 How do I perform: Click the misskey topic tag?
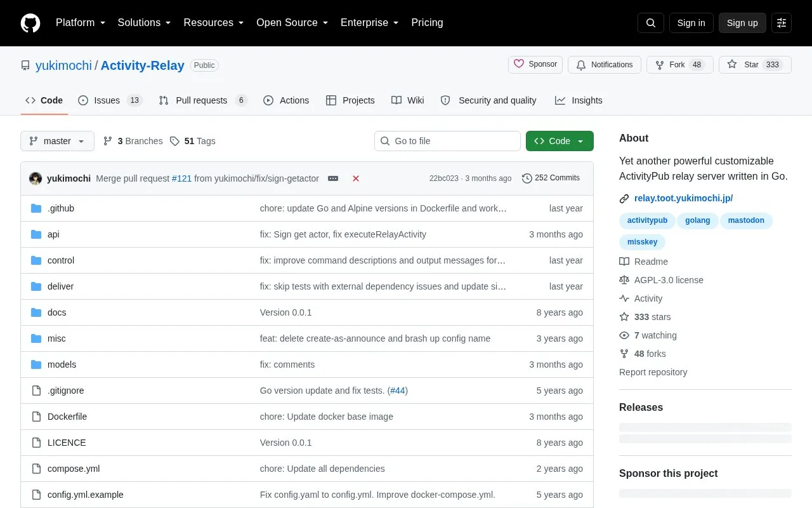pyautogui.click(x=642, y=242)
